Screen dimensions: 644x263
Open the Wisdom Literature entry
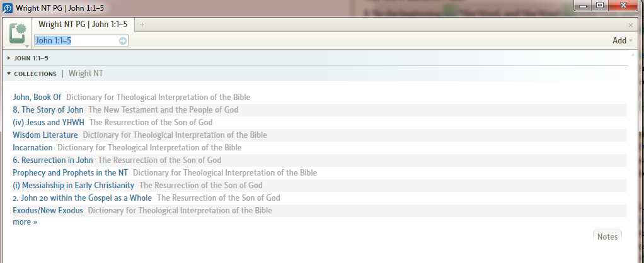click(45, 135)
